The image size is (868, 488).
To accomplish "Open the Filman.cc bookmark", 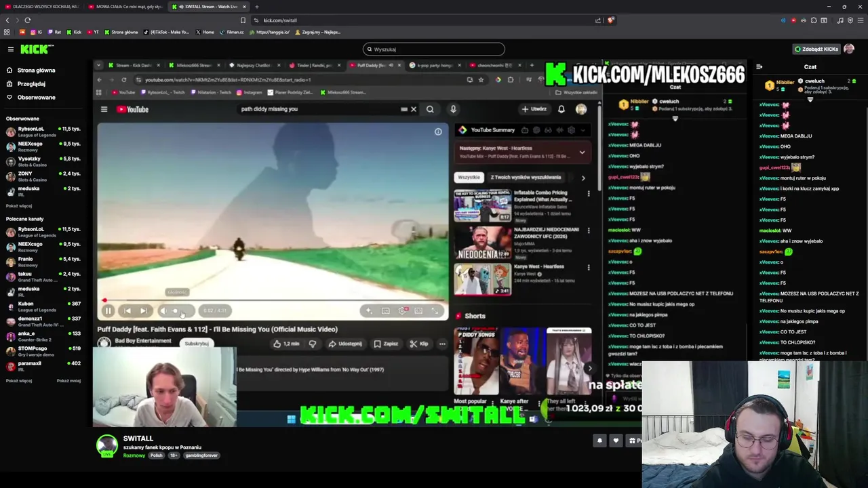I will (231, 32).
